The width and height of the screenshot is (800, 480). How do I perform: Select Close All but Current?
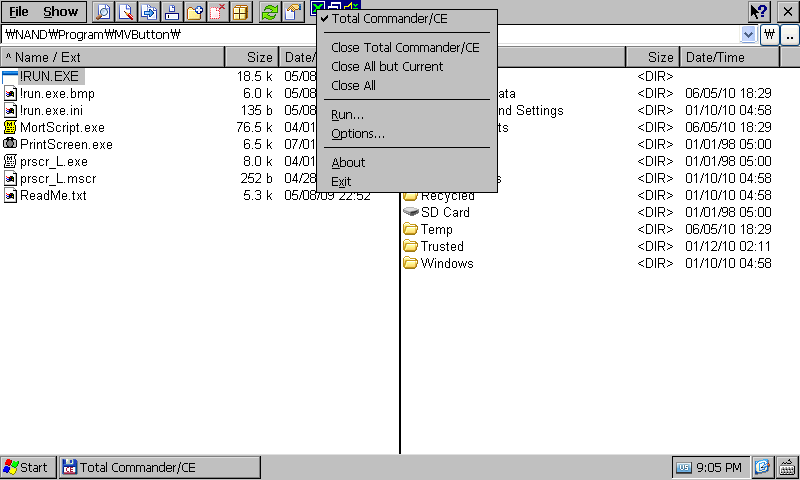(407, 66)
